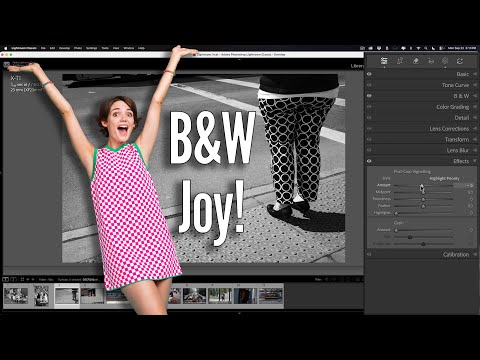This screenshot has height=360, width=480.
Task: Open the Help menu
Action: pyautogui.click(x=141, y=48)
